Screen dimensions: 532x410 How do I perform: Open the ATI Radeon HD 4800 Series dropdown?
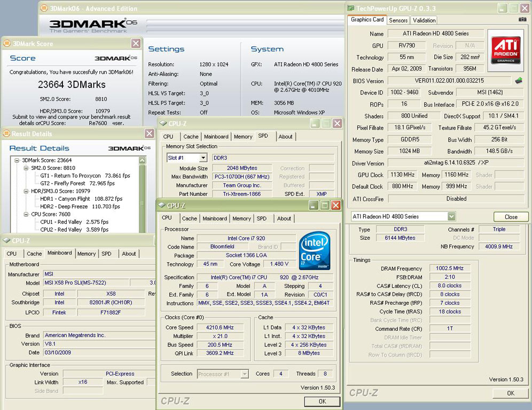click(451, 216)
